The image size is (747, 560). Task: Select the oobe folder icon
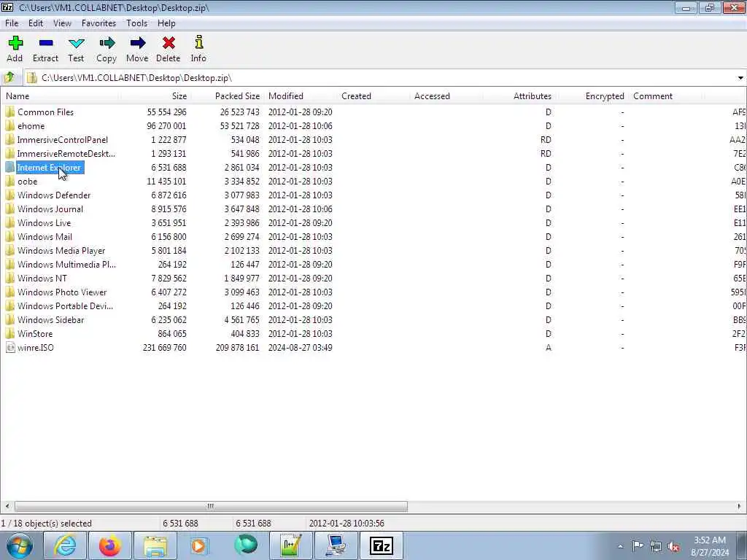point(10,182)
